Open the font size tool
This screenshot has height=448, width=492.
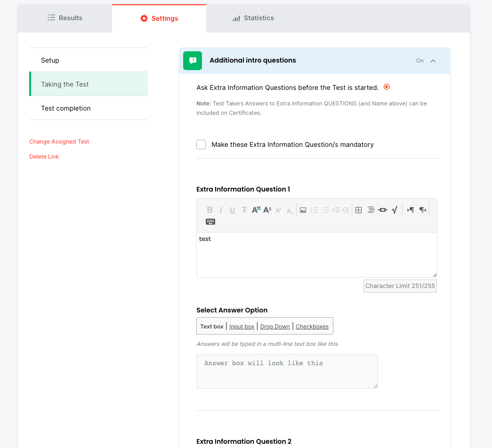coord(267,210)
